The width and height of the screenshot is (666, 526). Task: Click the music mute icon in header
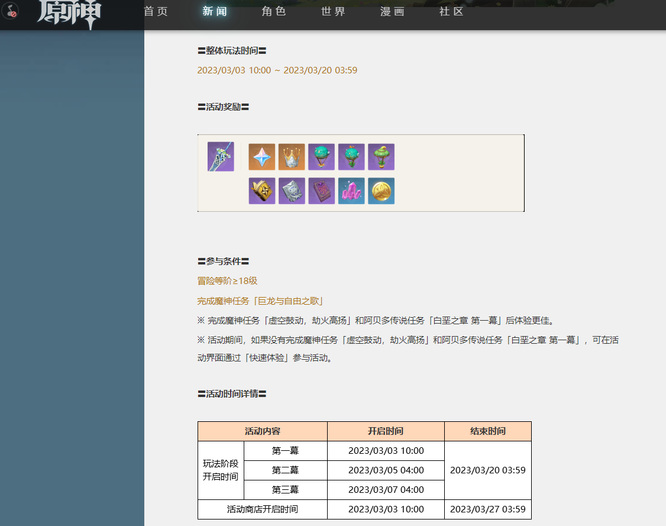coord(10,11)
